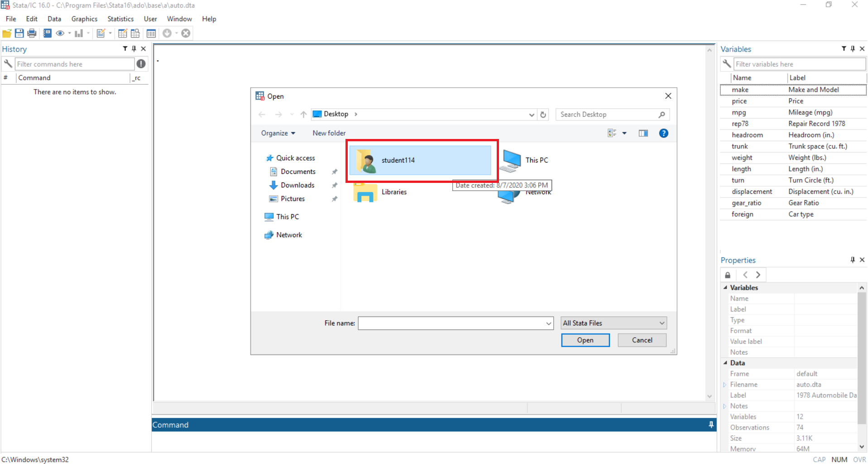Open the Log begin/close icon
Image resolution: width=868 pixels, height=464 pixels.
(47, 33)
